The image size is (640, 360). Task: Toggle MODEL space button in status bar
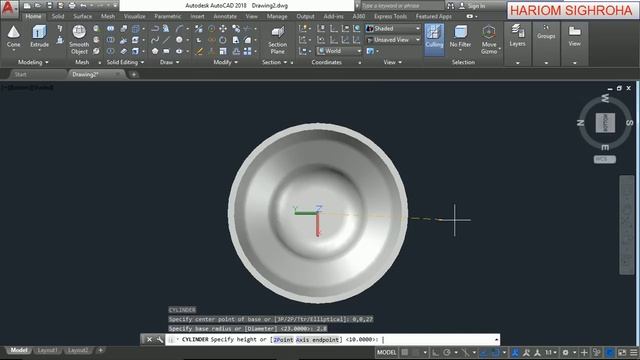(x=387, y=352)
